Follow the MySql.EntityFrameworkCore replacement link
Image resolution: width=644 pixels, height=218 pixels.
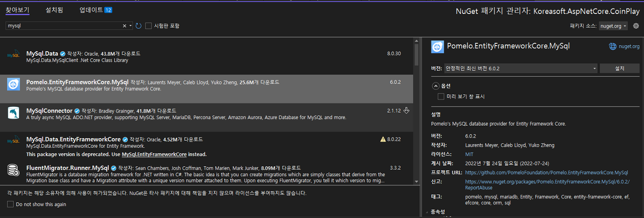154,154
